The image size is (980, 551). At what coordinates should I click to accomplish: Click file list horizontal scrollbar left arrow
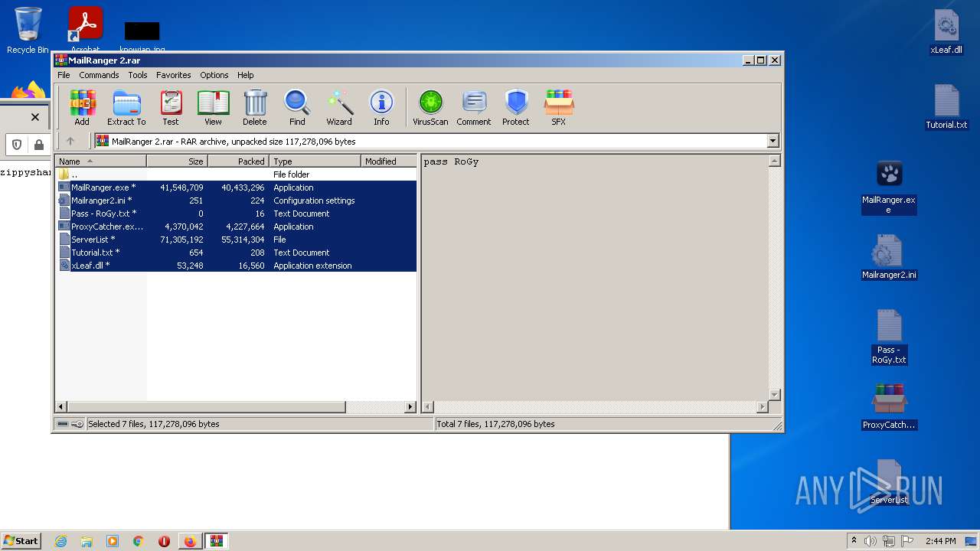61,407
